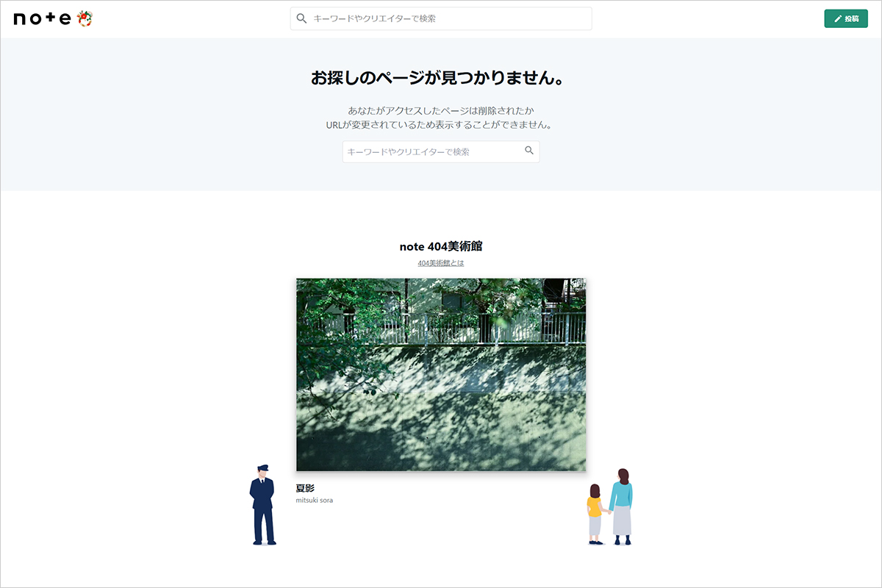Click the magnifier icon in the center search box
This screenshot has height=588, width=882.
pyautogui.click(x=529, y=151)
